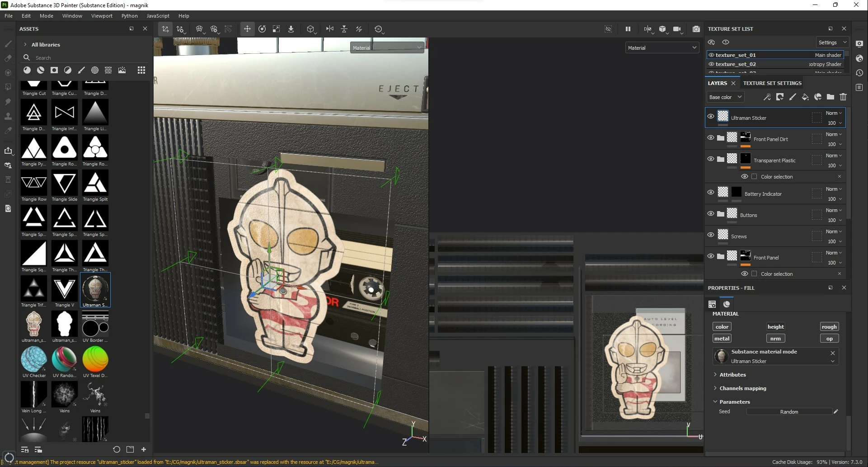This screenshot has width=868, height=467.
Task: Filter assets by brushes icon
Action: [x=81, y=70]
